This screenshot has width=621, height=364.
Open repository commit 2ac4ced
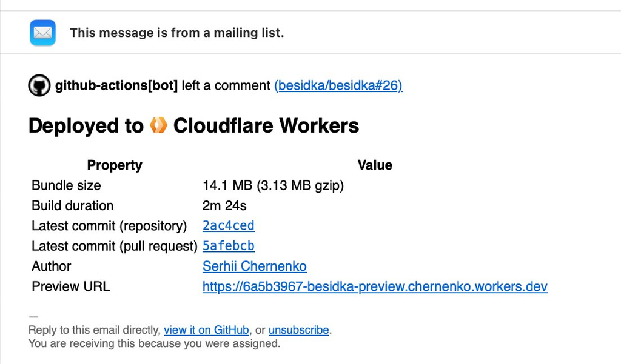(x=229, y=225)
